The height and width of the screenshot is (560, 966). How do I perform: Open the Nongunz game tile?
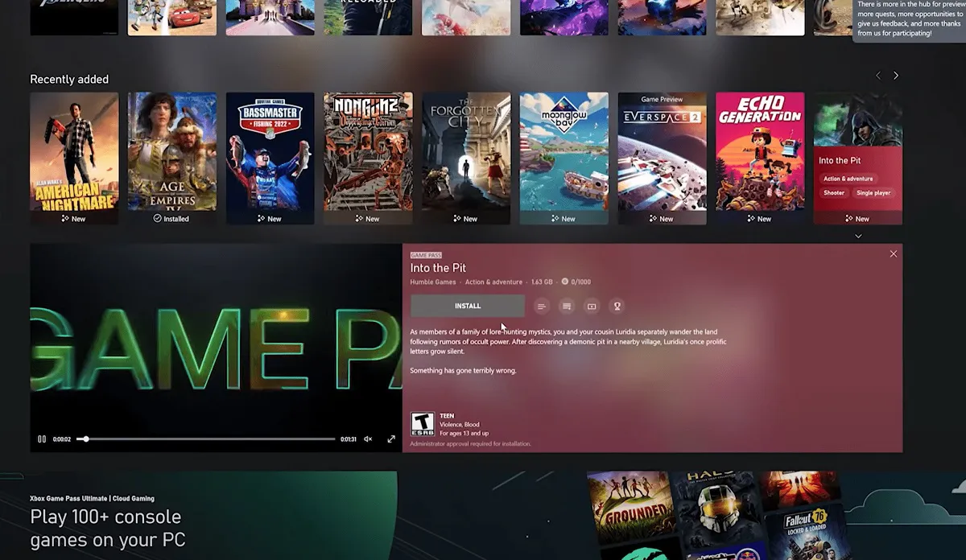coord(368,158)
